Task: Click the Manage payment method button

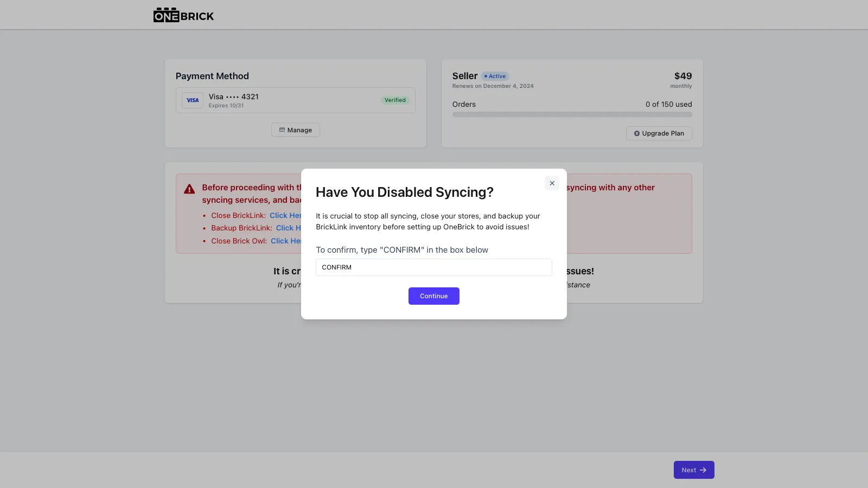Action: coord(296,130)
